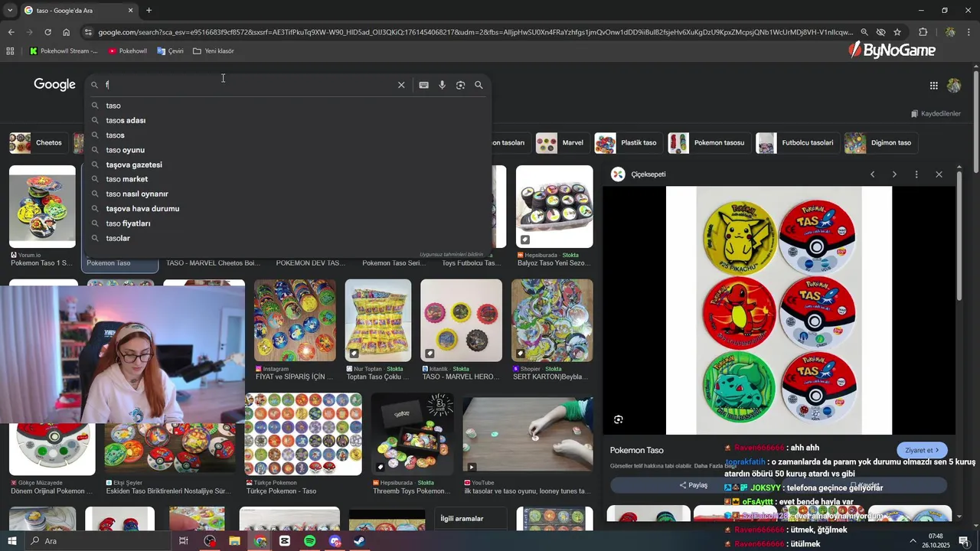Click the magnifier search button in the search box
The height and width of the screenshot is (551, 980).
[479, 85]
